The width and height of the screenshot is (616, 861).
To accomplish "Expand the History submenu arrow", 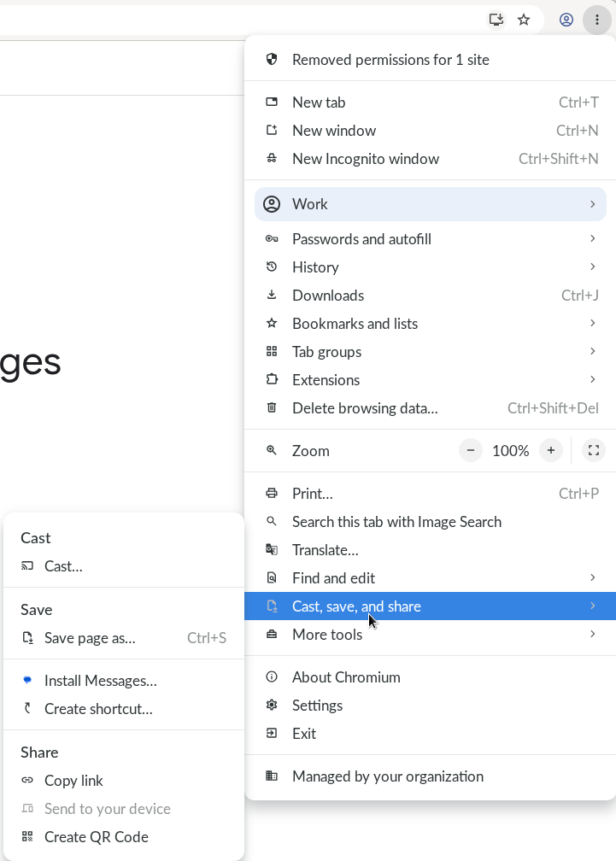I will 592,266.
